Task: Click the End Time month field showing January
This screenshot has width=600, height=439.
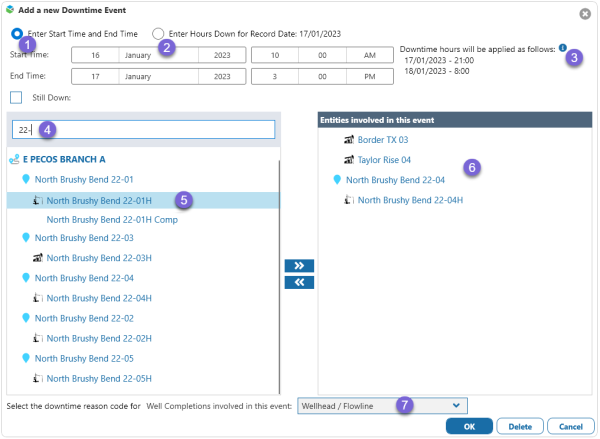Action: (137, 76)
